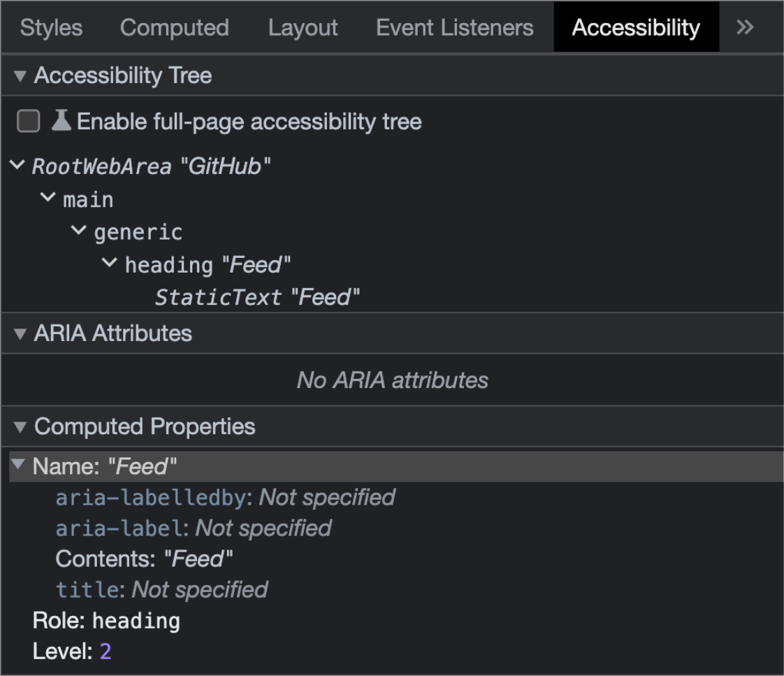784x676 pixels.
Task: Collapse the Accessibility Tree section
Action: click(x=20, y=75)
